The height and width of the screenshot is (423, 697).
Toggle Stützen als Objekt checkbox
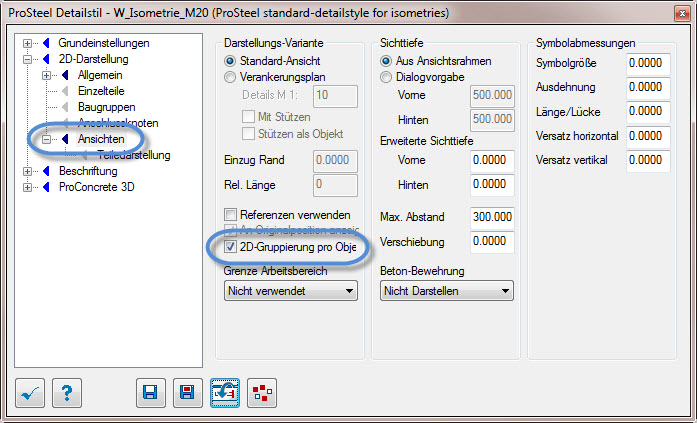[x=248, y=134]
